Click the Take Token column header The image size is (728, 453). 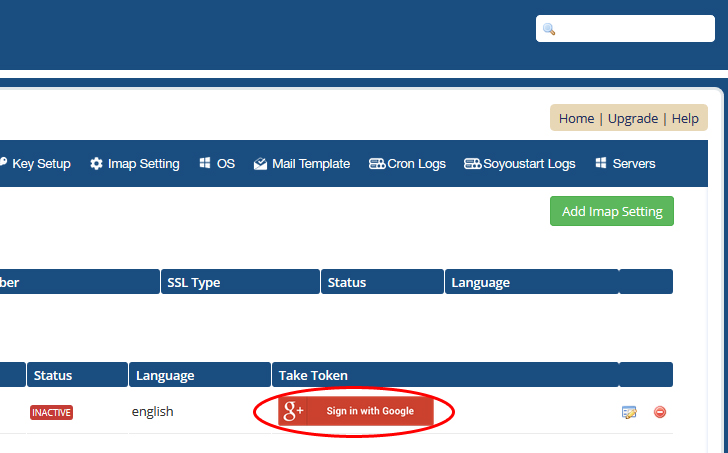coord(314,375)
